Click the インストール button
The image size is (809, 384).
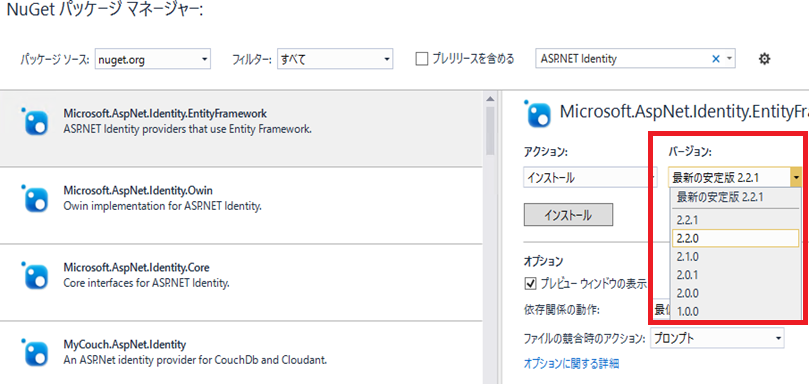tap(568, 215)
